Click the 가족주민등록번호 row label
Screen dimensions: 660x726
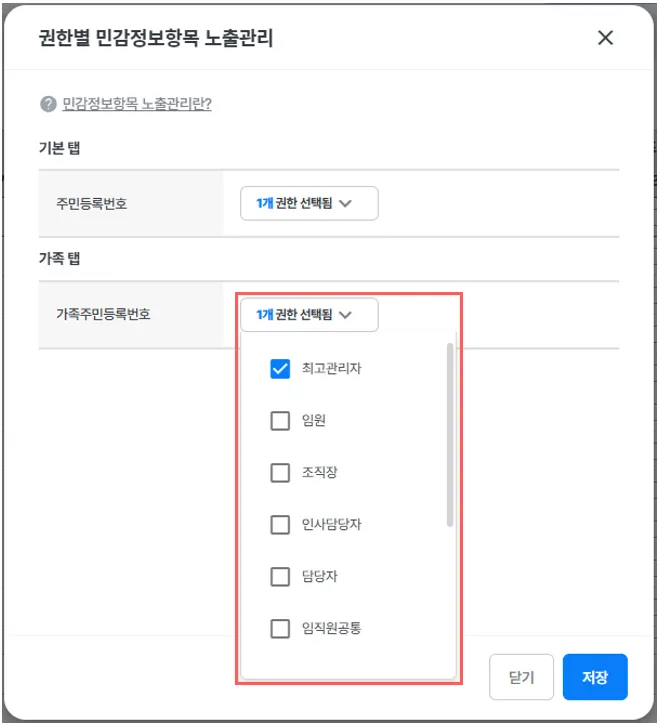point(104,314)
